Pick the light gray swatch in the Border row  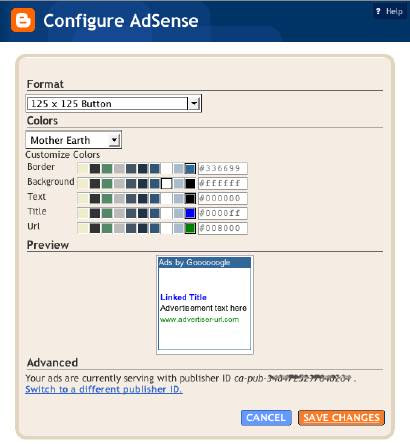coord(119,168)
